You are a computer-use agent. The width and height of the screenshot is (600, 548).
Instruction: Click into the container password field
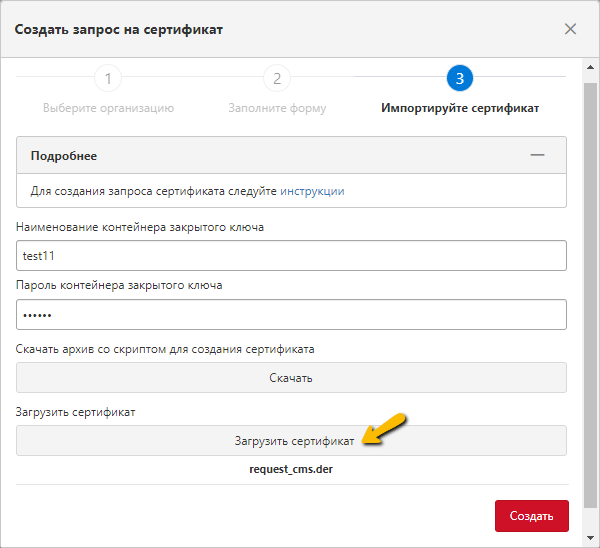point(291,314)
